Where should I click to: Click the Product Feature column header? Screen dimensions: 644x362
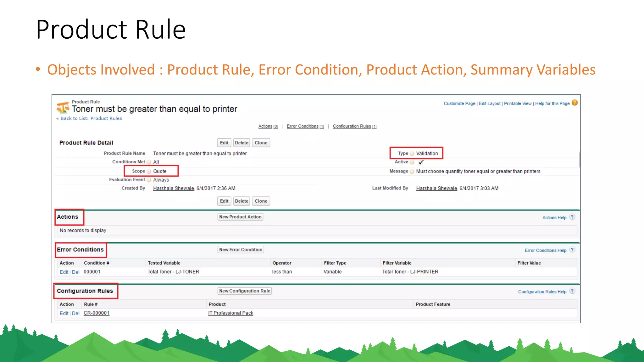coord(433,304)
